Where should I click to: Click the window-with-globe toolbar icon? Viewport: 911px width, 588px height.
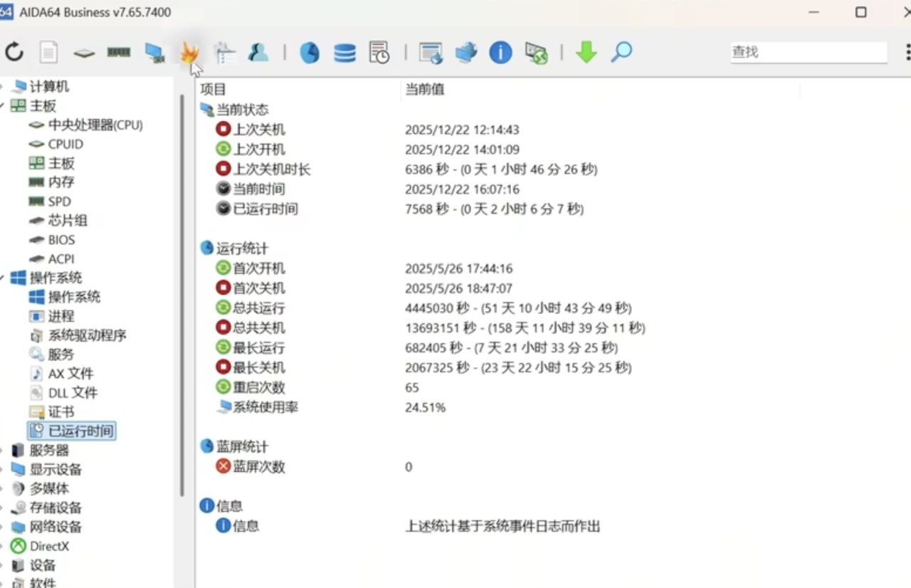coord(431,52)
